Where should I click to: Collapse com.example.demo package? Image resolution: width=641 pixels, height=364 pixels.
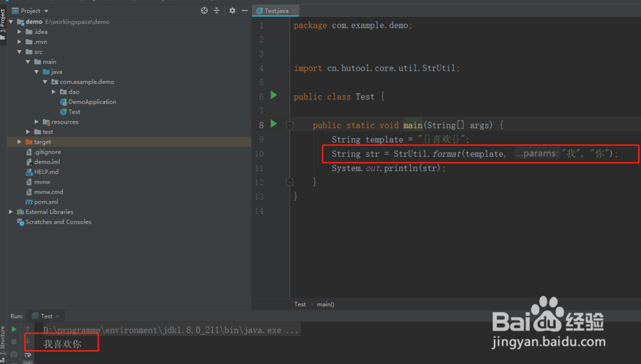(45, 81)
